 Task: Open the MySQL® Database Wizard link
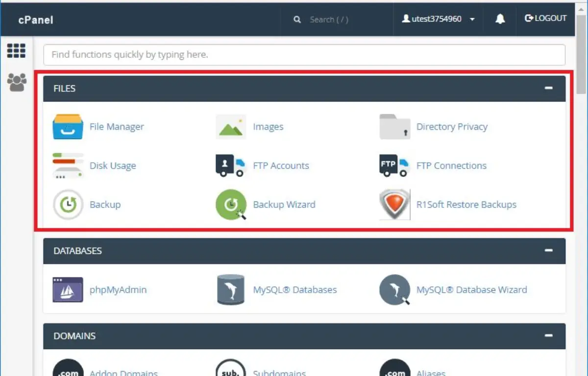pyautogui.click(x=472, y=290)
